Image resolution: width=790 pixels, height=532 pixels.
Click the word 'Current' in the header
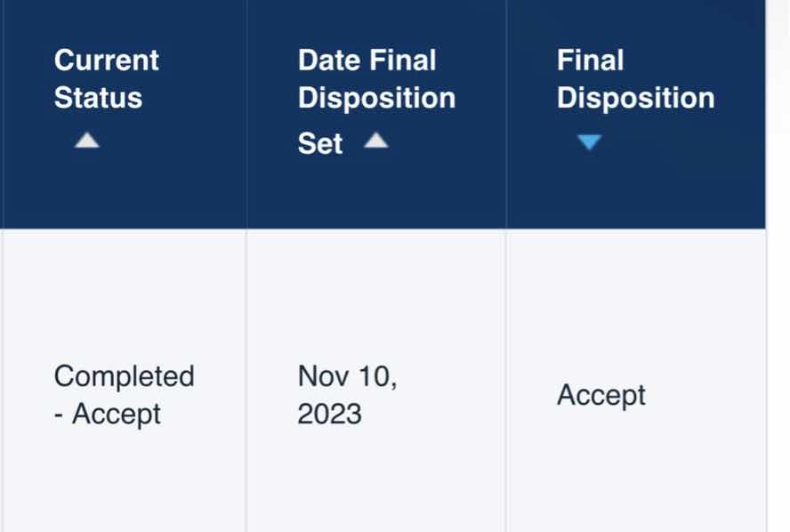[x=107, y=60]
